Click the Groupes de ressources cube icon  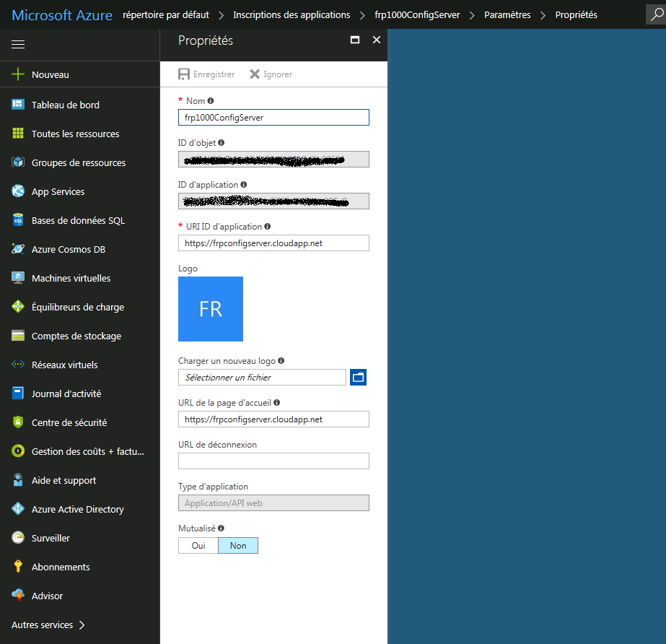[18, 162]
